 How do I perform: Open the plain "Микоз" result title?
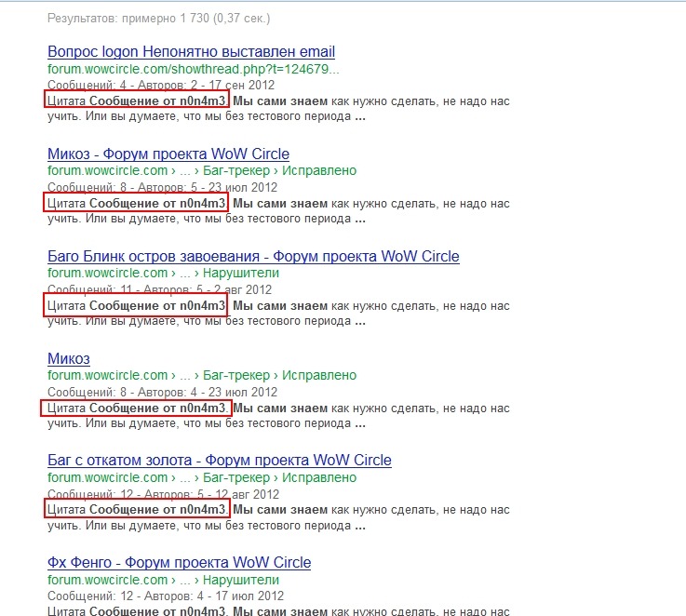click(x=69, y=359)
